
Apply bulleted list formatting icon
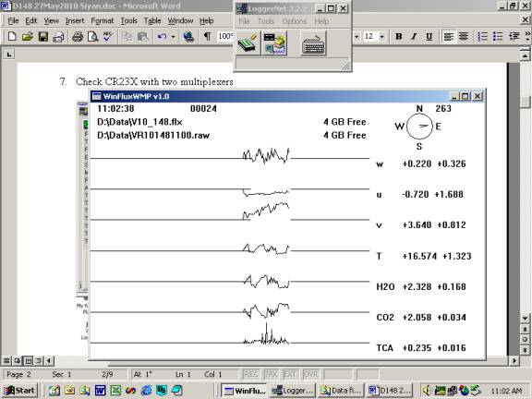point(498,36)
